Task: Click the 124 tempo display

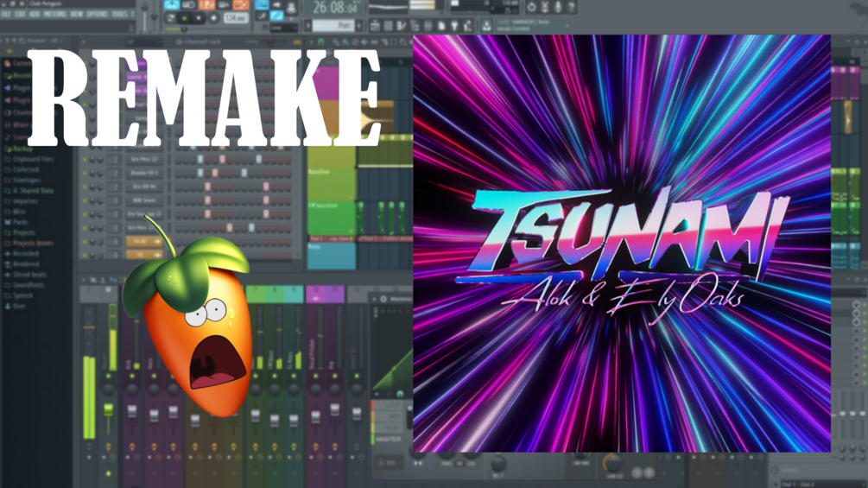Action: point(235,18)
